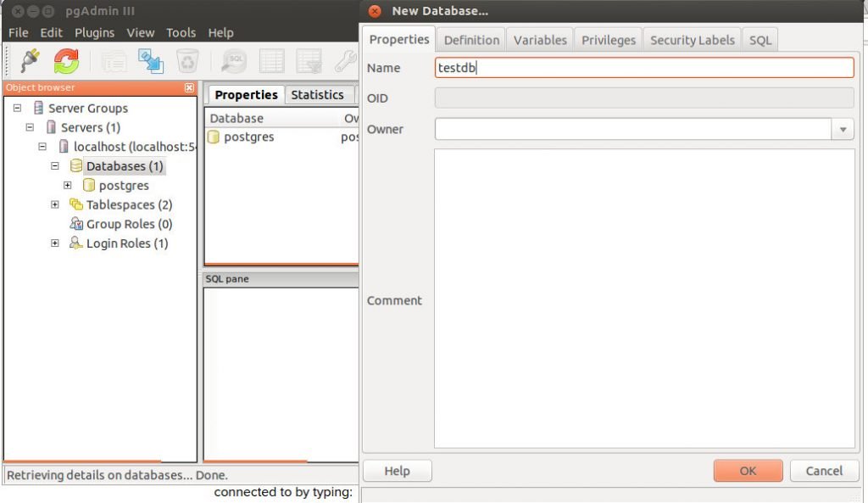The width and height of the screenshot is (868, 503).
Task: Expand the Tablespaces node
Action: coord(55,204)
